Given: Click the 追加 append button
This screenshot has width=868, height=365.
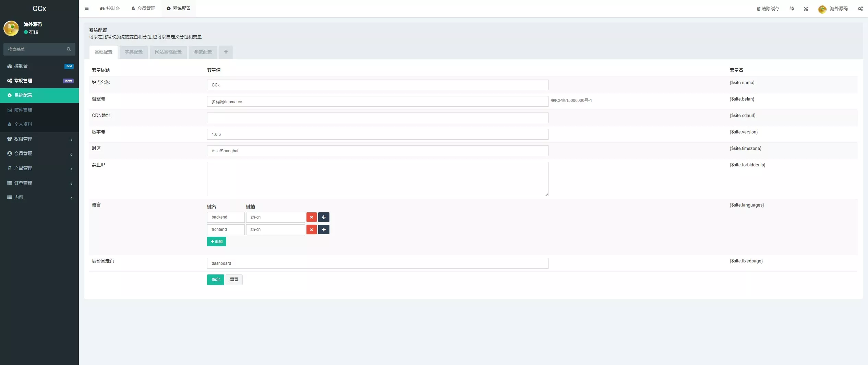Looking at the screenshot, I should click(216, 242).
